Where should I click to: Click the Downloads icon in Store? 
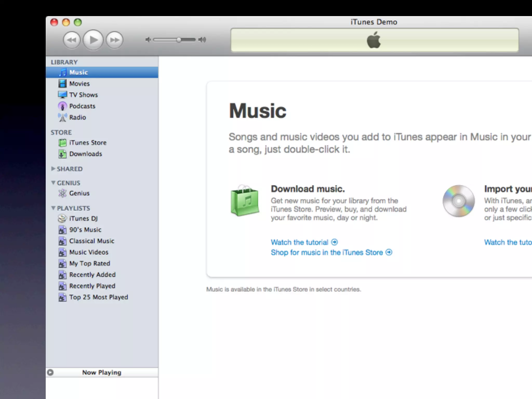[62, 154]
